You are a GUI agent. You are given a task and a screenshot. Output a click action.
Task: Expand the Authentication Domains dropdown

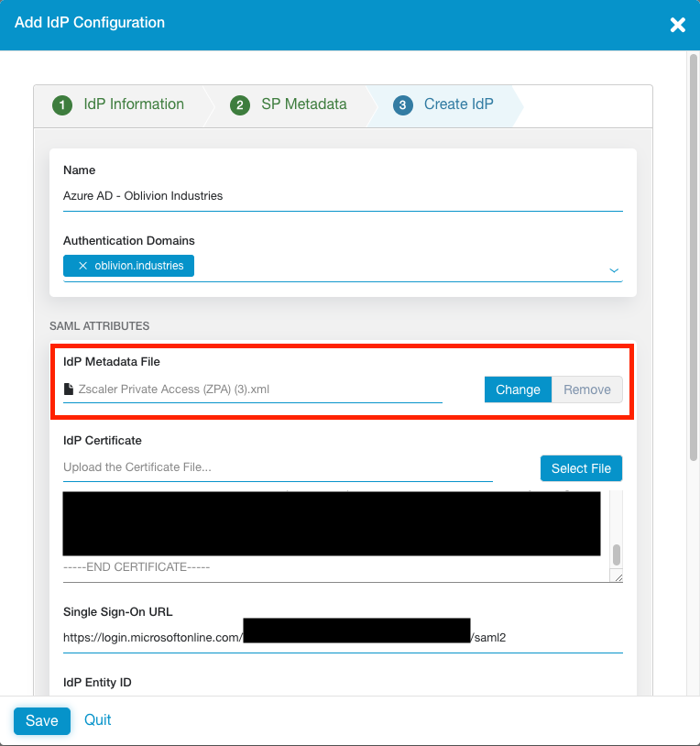click(614, 269)
